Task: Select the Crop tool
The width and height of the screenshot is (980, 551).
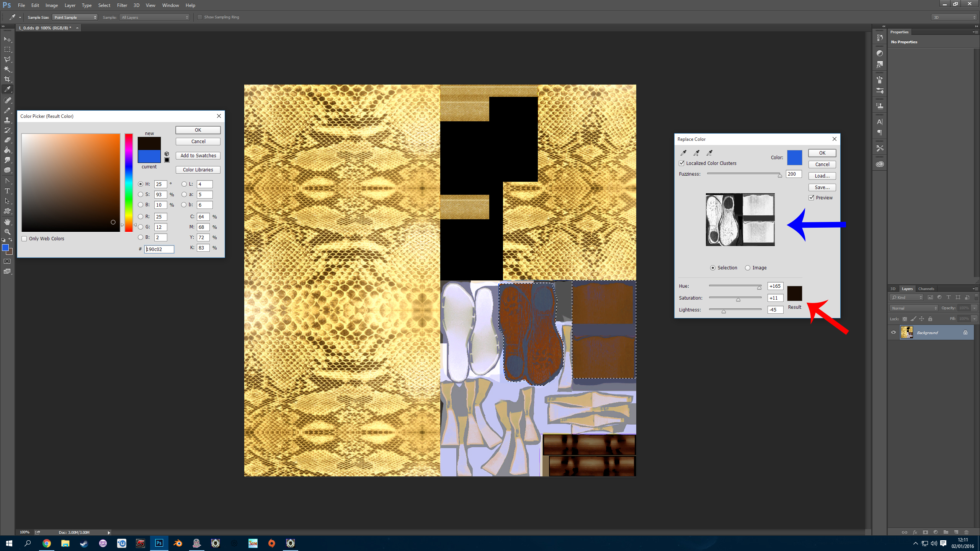Action: (7, 79)
